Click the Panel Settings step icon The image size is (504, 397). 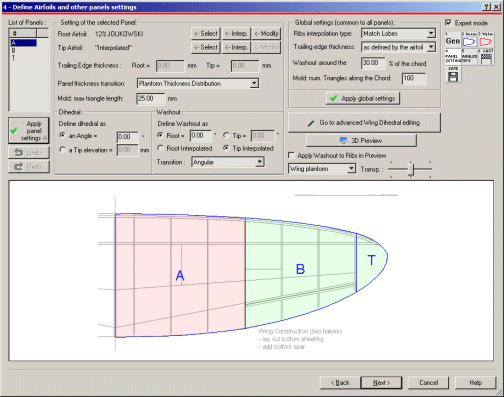(453, 56)
